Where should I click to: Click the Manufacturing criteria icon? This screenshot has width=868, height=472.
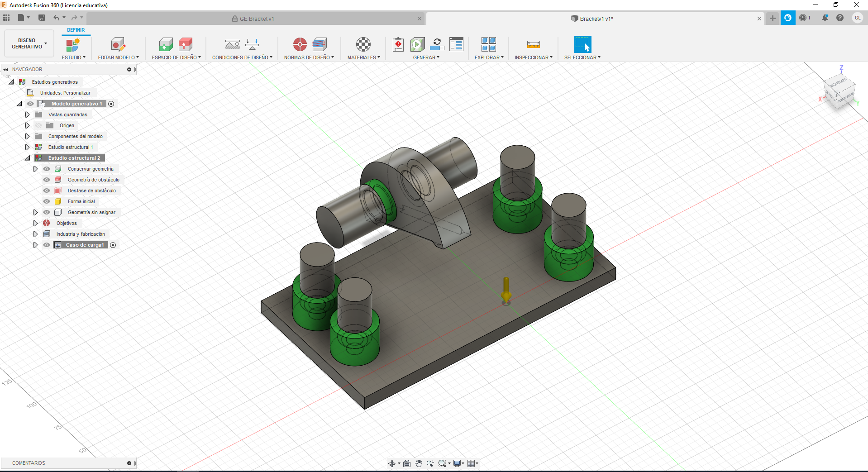(x=320, y=44)
